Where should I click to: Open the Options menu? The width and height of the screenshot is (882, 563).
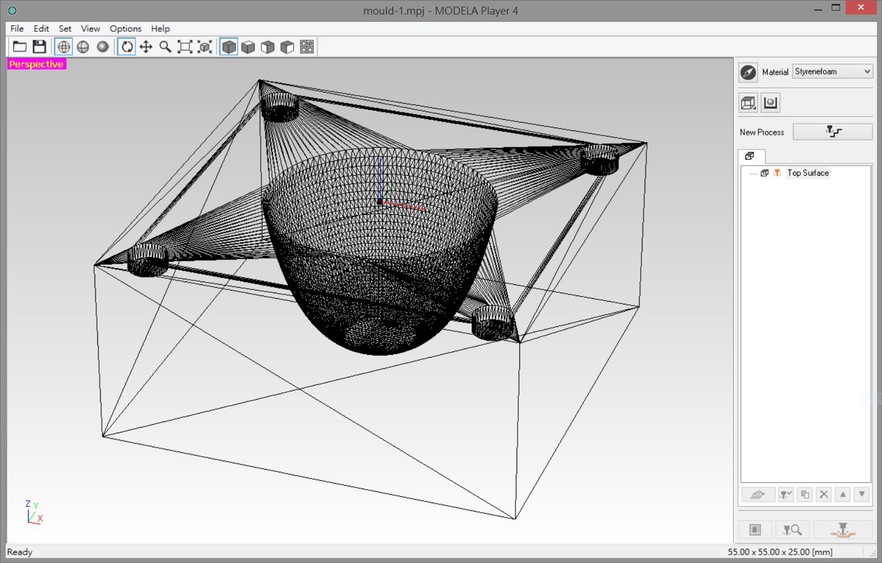coord(125,28)
